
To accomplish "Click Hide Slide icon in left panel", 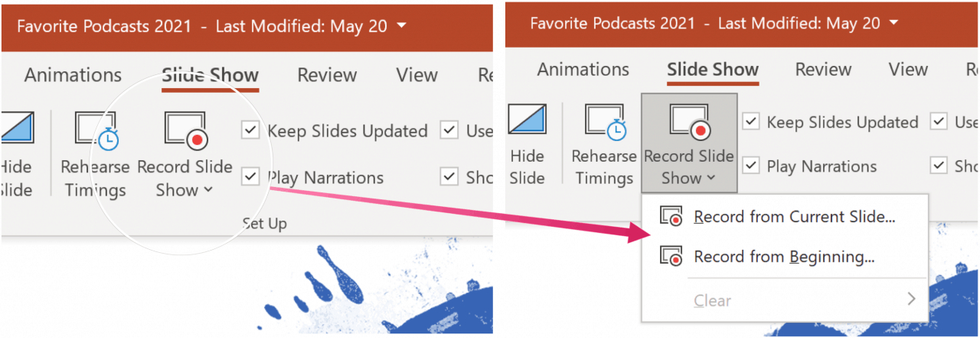I will coord(17,130).
